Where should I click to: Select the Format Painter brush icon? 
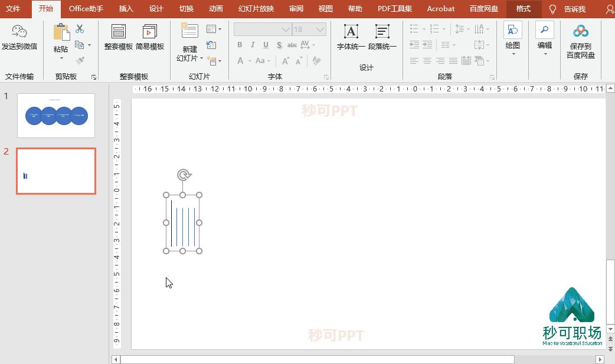(80, 60)
